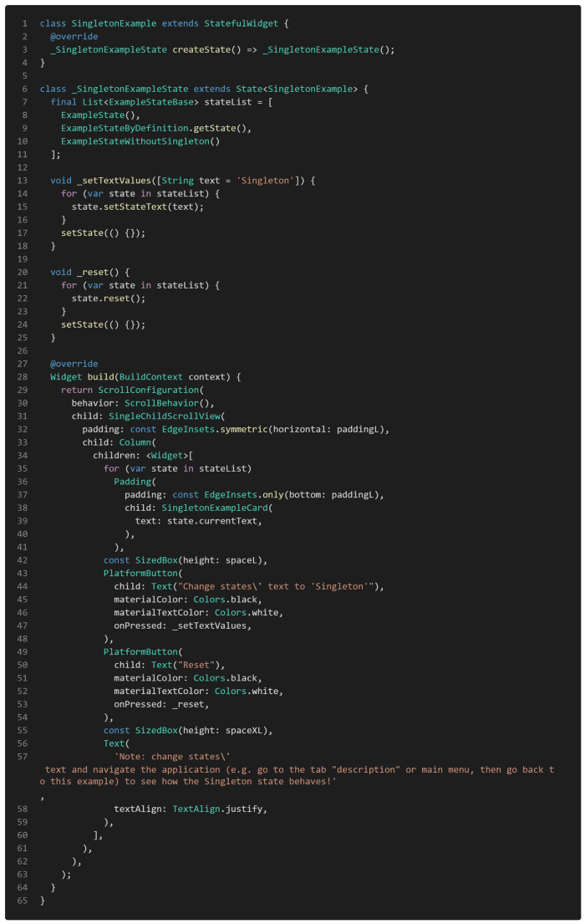Viewport: 585px width, 924px height.
Task: Click 'Colors.white' on line 46
Action: pos(247,613)
